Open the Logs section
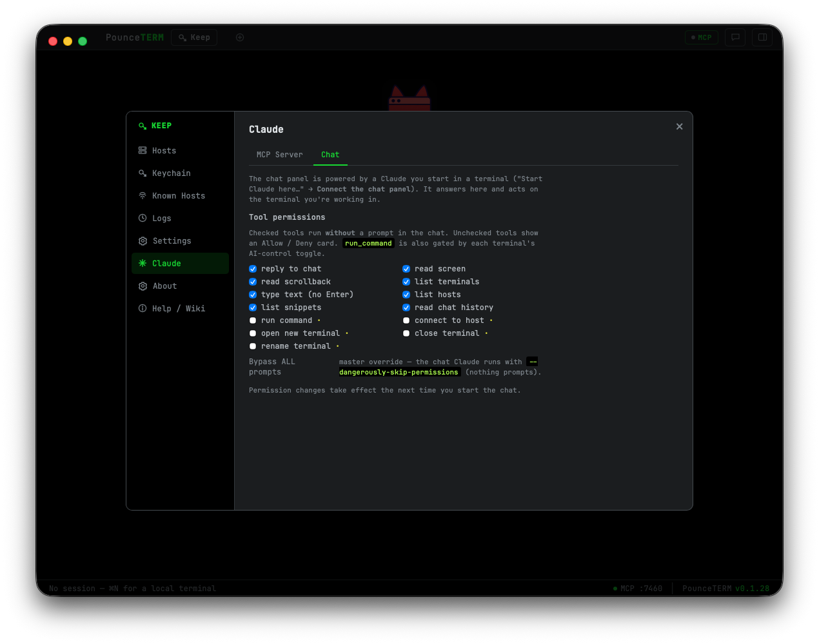819x644 pixels. pos(180,219)
